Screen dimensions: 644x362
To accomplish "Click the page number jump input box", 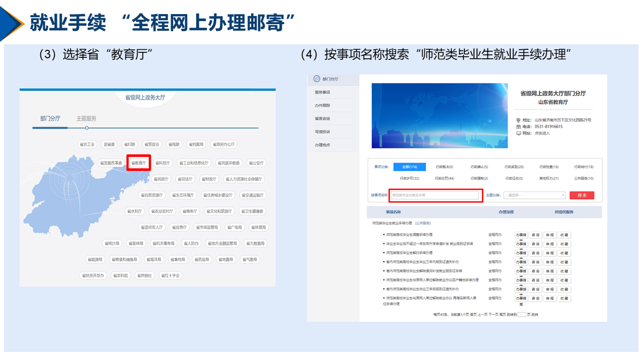I will click(522, 314).
